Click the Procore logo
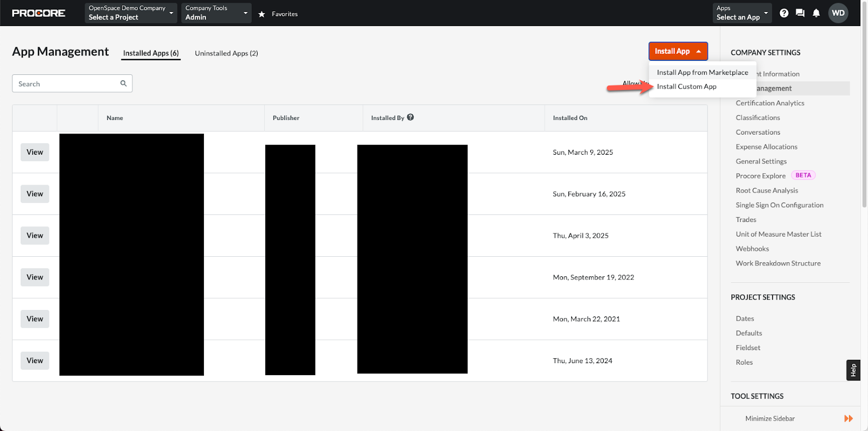This screenshot has width=868, height=431. pyautogui.click(x=39, y=13)
